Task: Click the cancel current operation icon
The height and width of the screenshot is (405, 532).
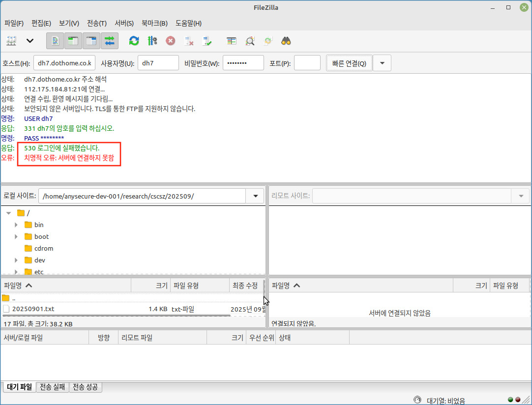Action: click(x=170, y=41)
